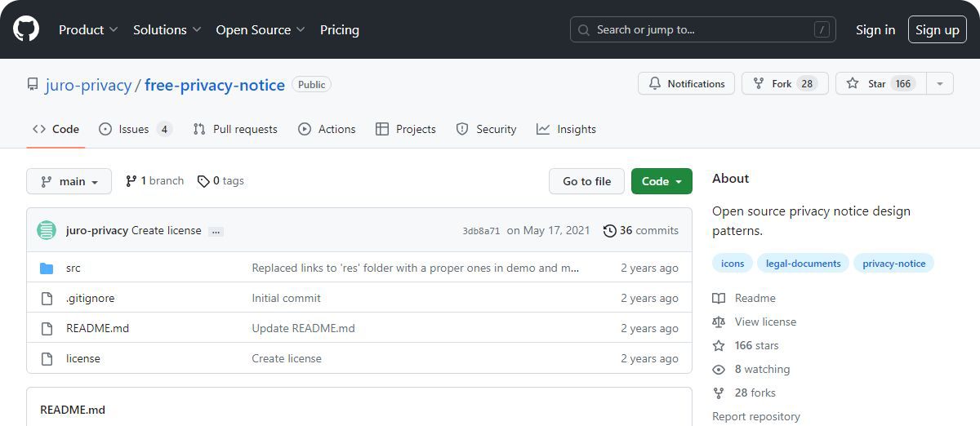This screenshot has width=980, height=426.
Task: View the 166 stars link
Action: pyautogui.click(x=757, y=345)
